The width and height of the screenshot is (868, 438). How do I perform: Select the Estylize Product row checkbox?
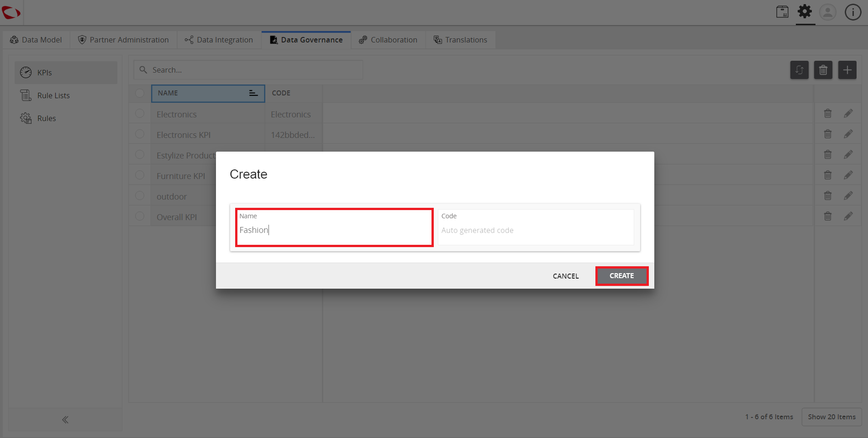(x=140, y=154)
